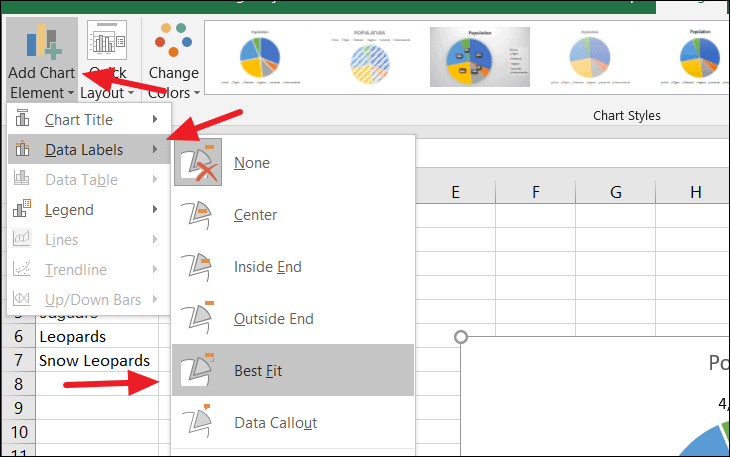Choose Outside End data label position

tap(293, 319)
